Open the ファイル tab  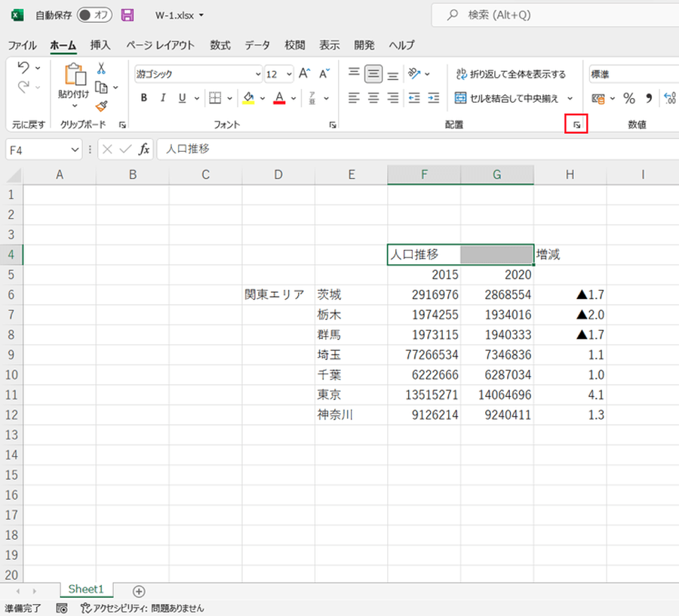pyautogui.click(x=23, y=45)
